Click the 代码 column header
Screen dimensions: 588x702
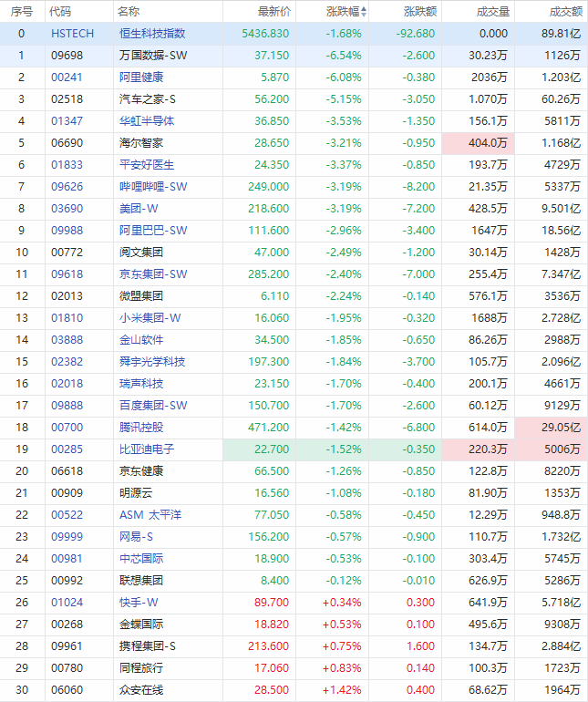(60, 12)
